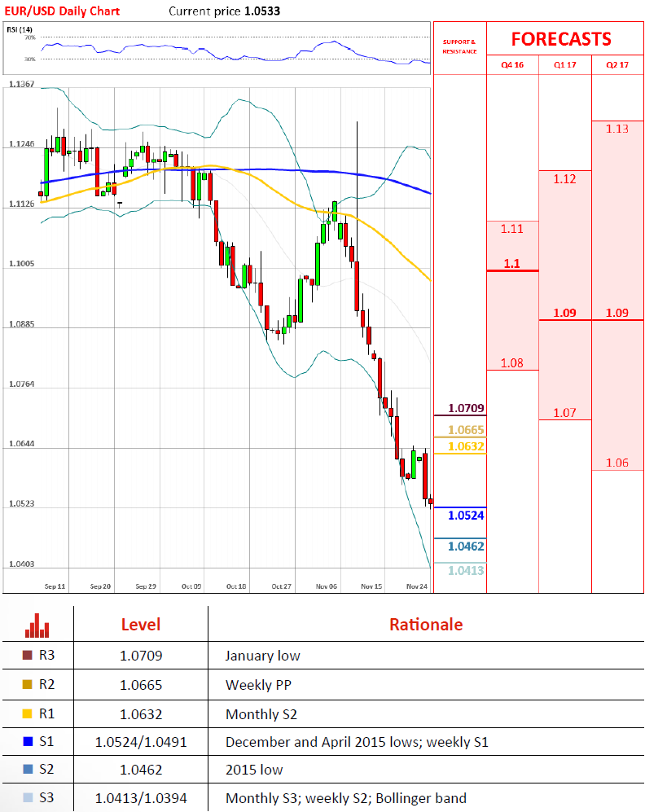Click the Current price 1.0533 text
Viewport: 645px width, 812px height.
point(224,11)
